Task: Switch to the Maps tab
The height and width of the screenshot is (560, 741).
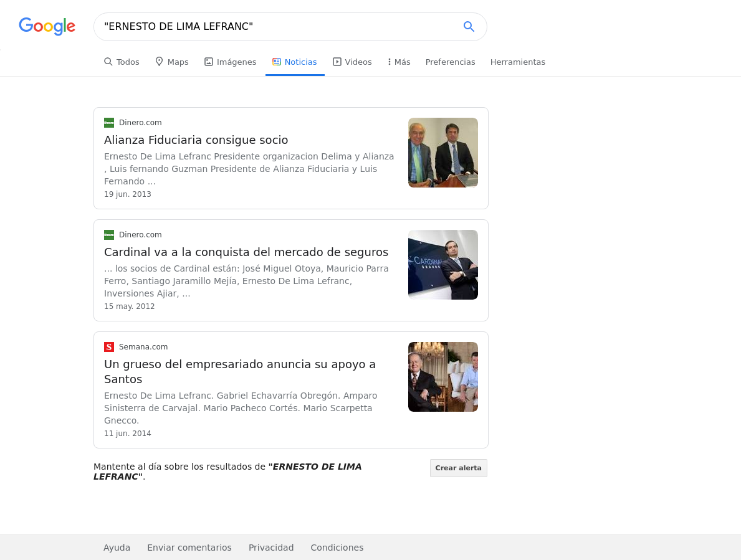Action: pyautogui.click(x=171, y=62)
